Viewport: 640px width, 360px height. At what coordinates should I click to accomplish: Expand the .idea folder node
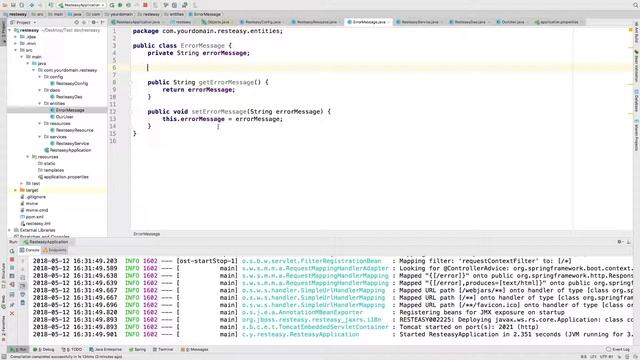coord(16,37)
